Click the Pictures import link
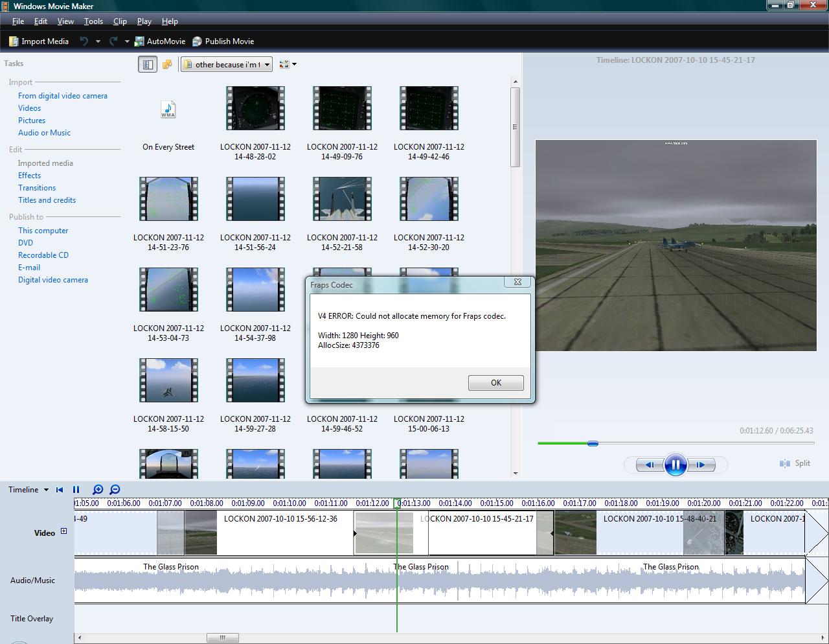Screen dimensions: 829x644 click(x=32, y=120)
